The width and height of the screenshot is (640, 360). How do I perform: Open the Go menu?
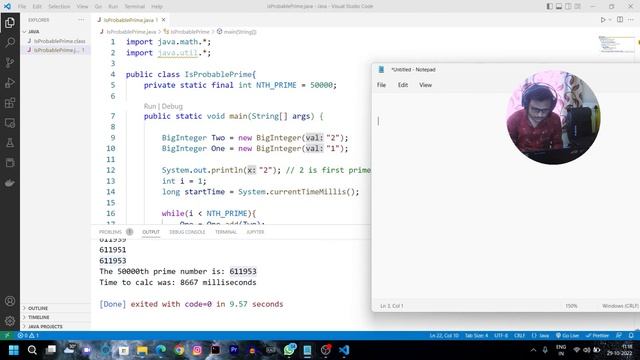click(98, 6)
